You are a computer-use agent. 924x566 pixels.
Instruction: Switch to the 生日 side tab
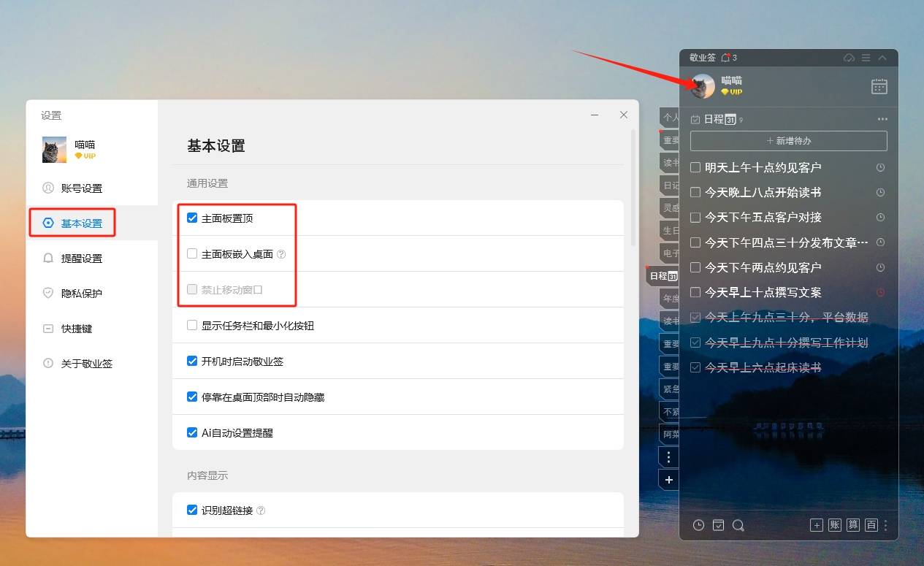(670, 230)
